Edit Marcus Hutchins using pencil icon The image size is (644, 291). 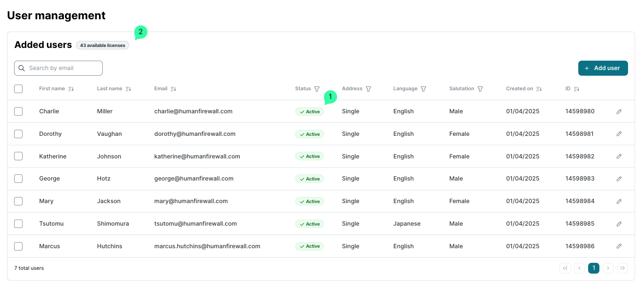coord(619,246)
